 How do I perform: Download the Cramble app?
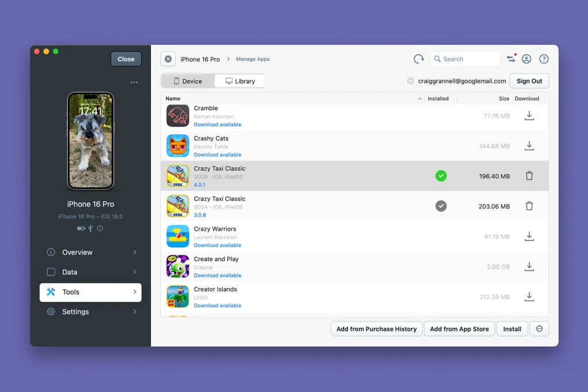click(529, 116)
